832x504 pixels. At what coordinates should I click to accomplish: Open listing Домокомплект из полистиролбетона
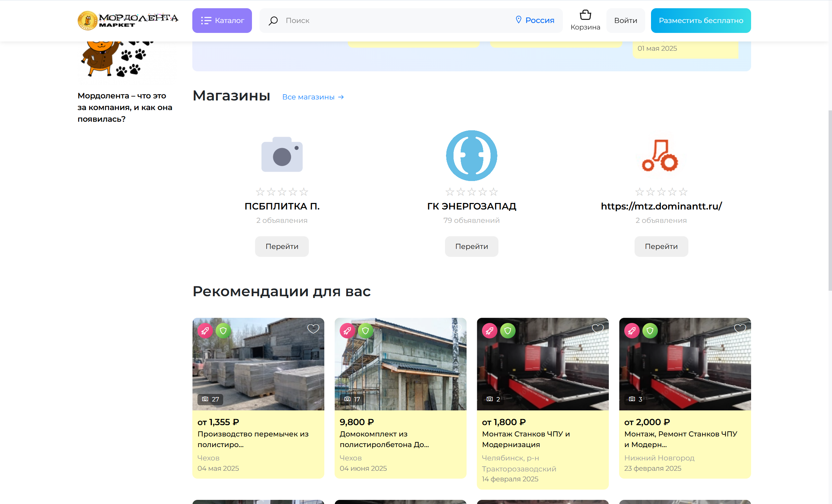coord(384,439)
